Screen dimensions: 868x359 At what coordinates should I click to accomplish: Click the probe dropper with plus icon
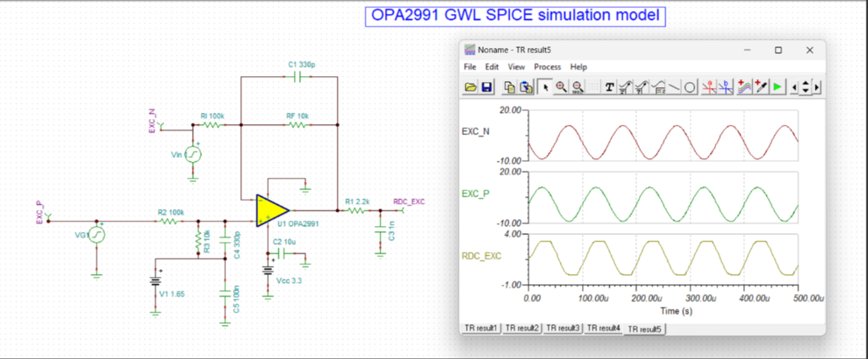click(x=761, y=87)
